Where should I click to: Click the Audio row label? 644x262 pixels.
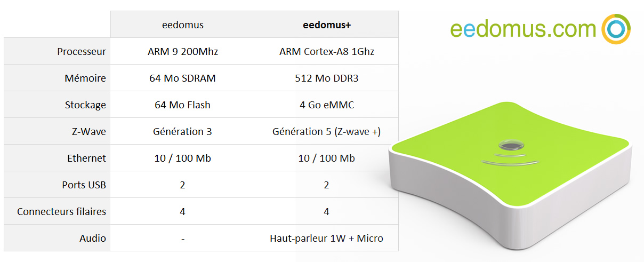click(93, 239)
